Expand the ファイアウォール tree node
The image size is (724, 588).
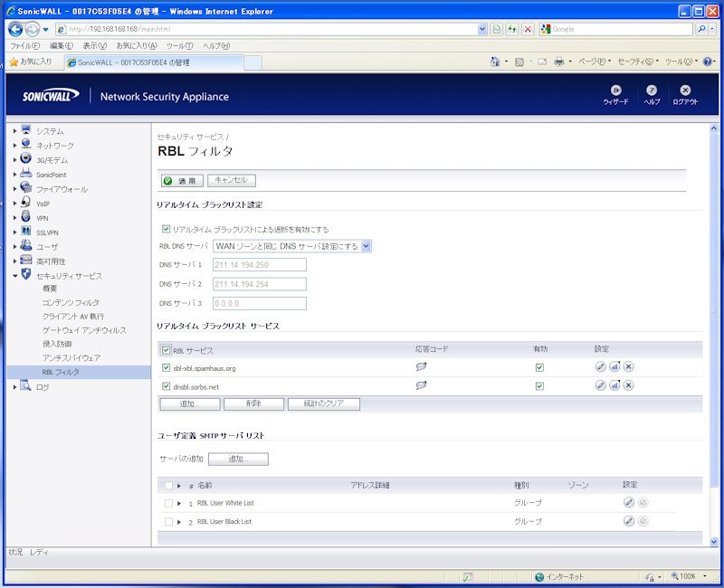pyautogui.click(x=15, y=189)
